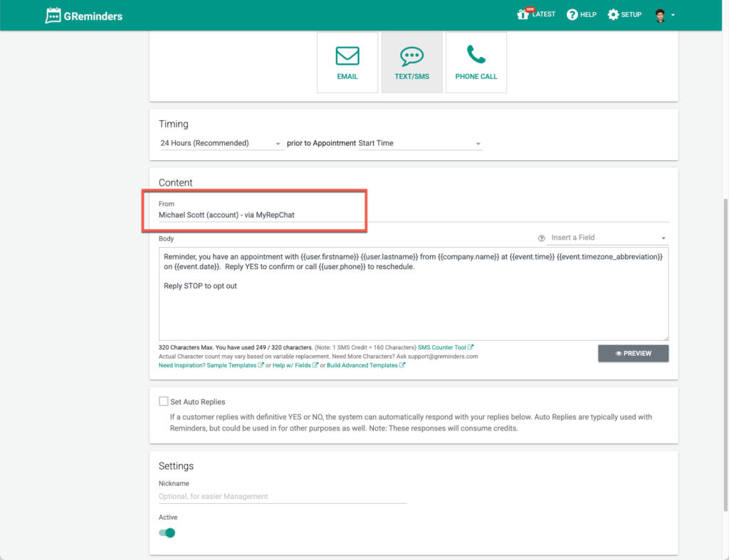Click into the Nickname input field
The image size is (729, 560).
282,496
